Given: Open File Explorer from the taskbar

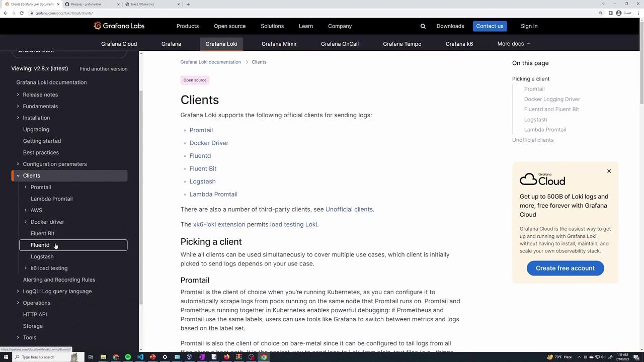Looking at the screenshot, I should 103,357.
